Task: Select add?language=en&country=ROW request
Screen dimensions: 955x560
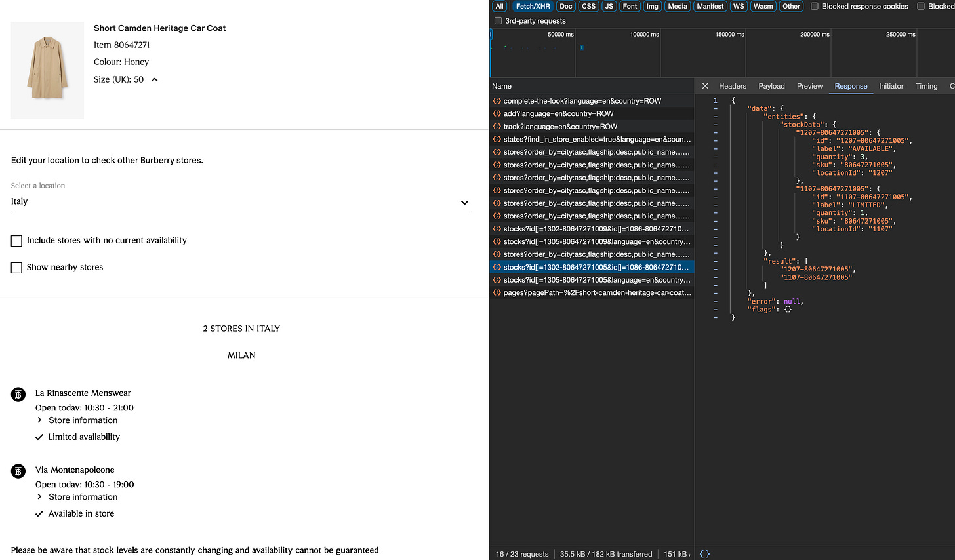Action: 592,113
